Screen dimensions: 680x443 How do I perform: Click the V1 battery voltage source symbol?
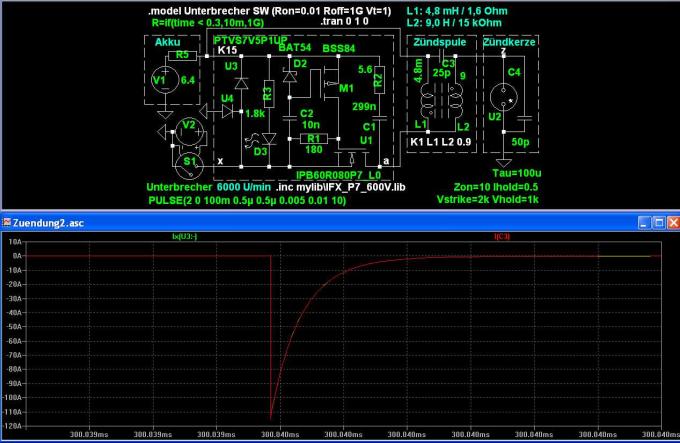coord(160,81)
